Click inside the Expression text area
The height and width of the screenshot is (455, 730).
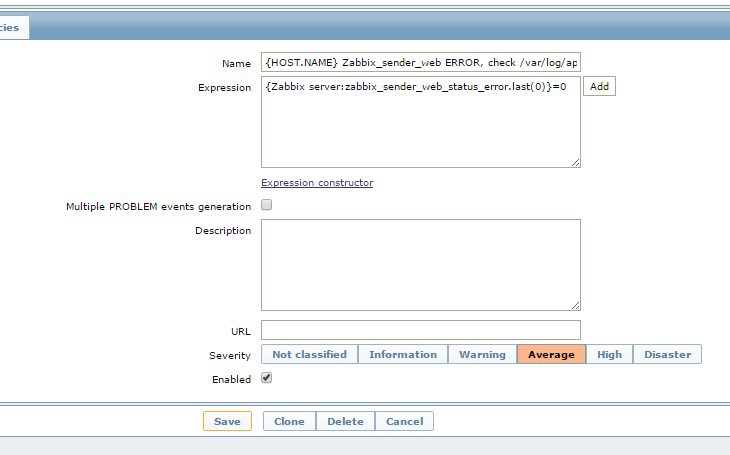(420, 122)
